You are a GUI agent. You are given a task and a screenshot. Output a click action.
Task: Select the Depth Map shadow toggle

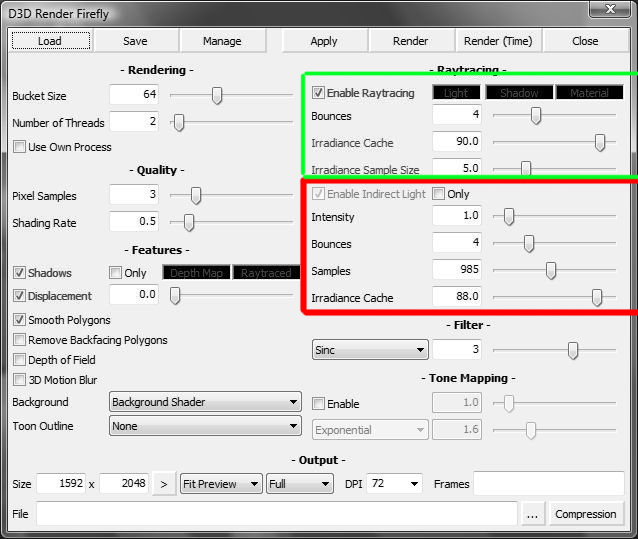point(196,273)
